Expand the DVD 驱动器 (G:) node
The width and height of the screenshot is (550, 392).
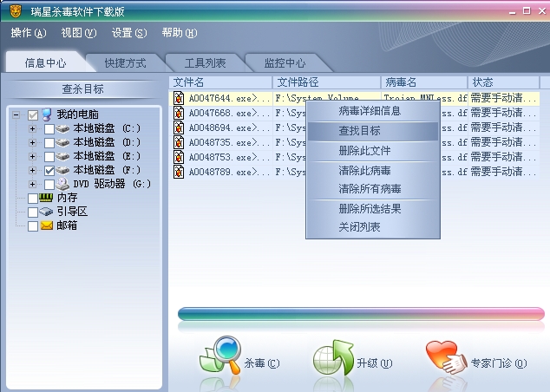(x=32, y=184)
